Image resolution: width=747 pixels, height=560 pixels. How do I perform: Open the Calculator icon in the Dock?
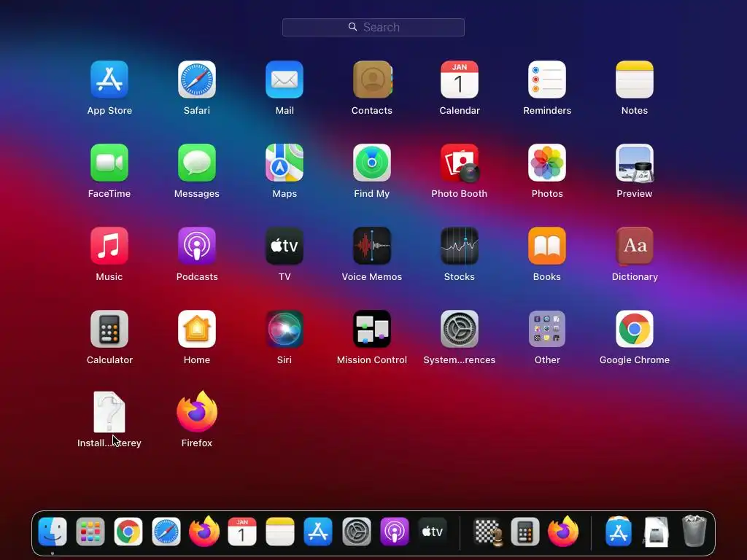click(x=525, y=532)
